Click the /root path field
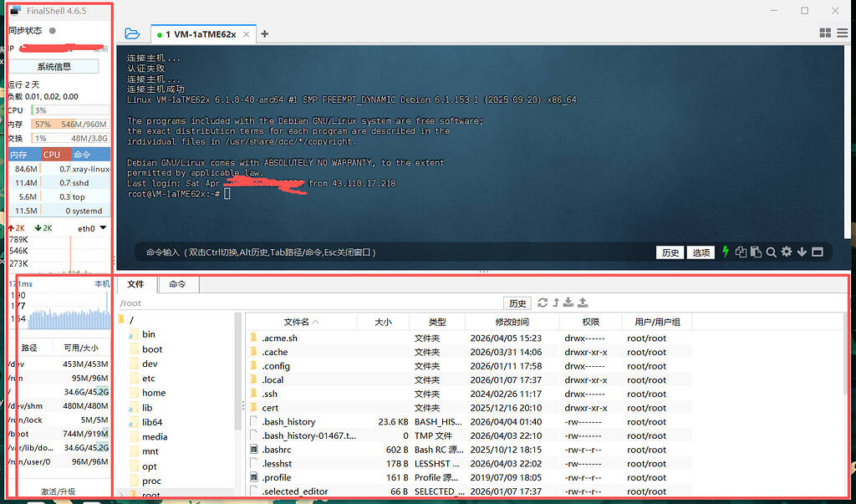This screenshot has width=856, height=504. [309, 303]
